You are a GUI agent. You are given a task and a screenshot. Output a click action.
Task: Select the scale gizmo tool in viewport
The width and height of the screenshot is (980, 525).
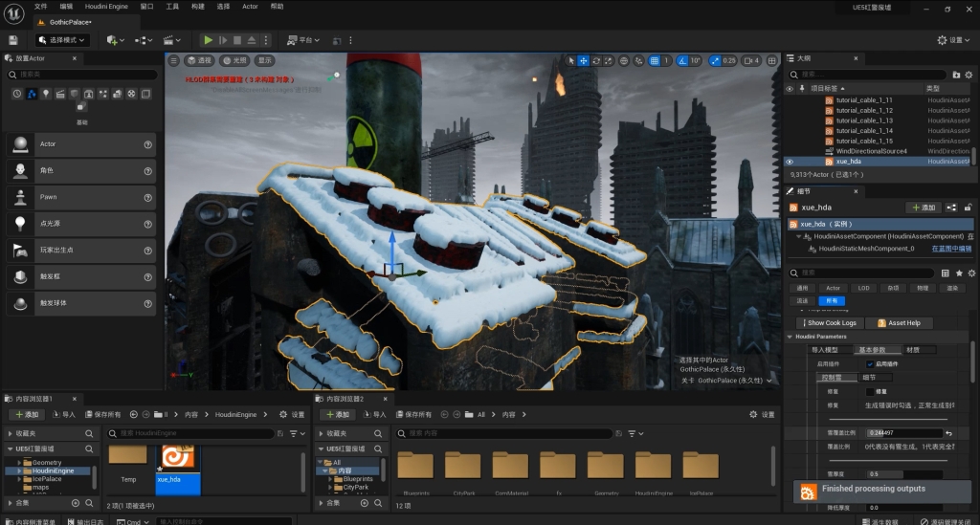pyautogui.click(x=608, y=60)
